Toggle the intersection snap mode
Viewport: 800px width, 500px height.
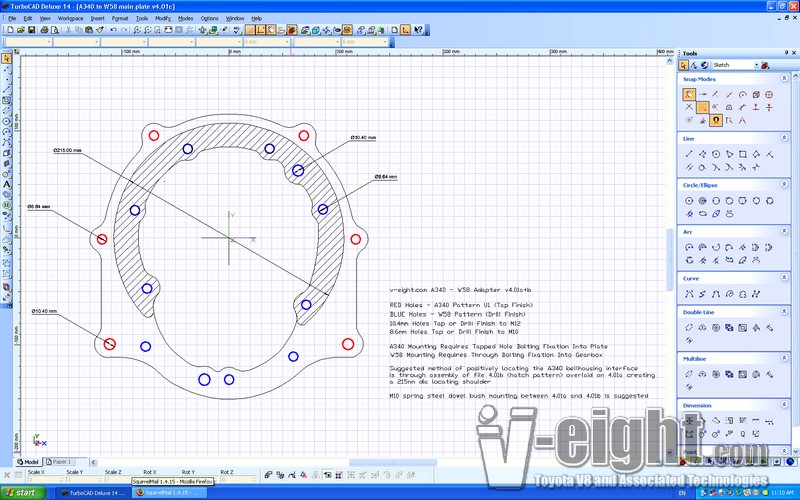[689, 107]
